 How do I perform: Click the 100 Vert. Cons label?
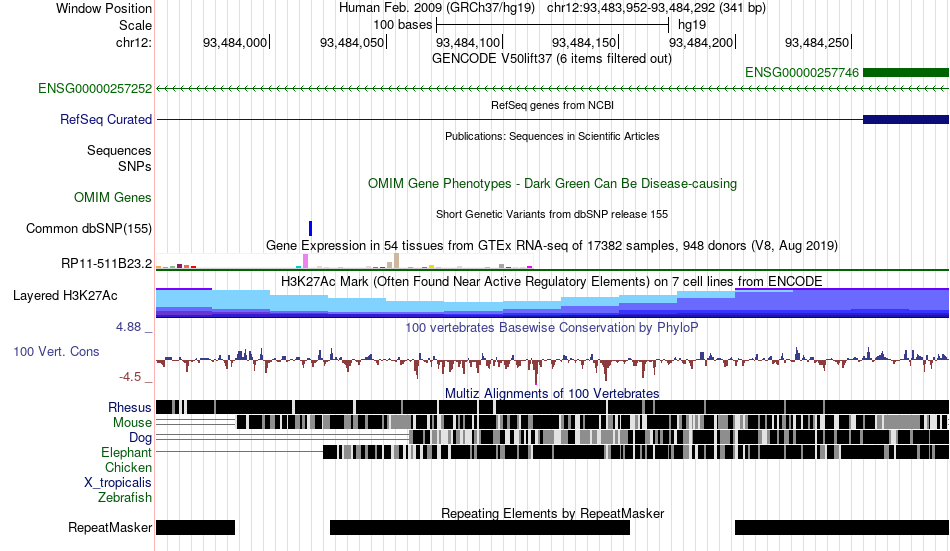point(56,352)
